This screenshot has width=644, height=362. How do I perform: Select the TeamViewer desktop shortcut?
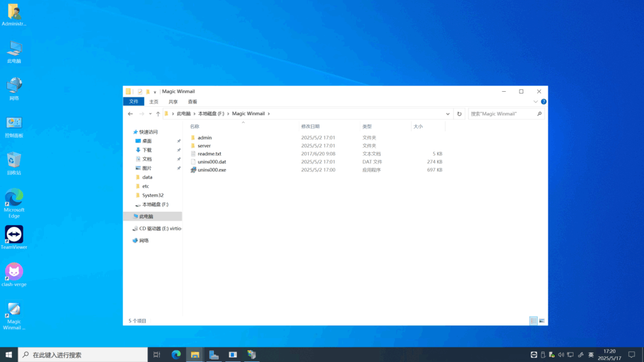(x=14, y=238)
